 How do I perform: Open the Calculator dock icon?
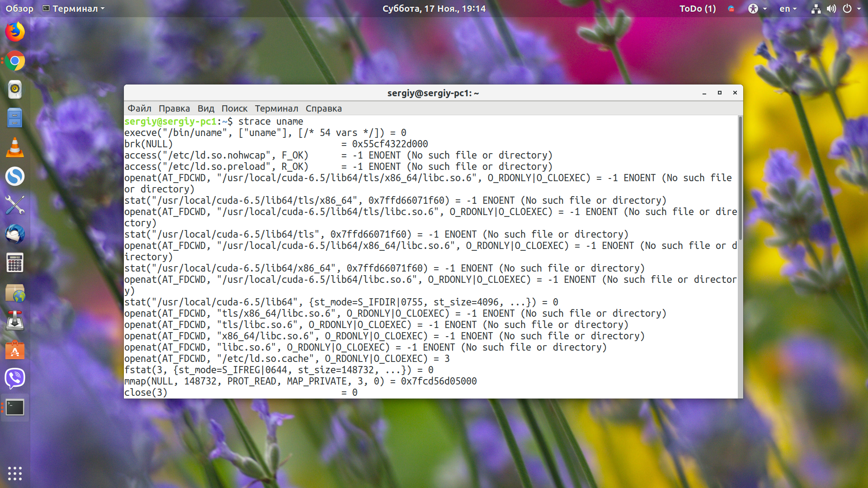tap(15, 263)
